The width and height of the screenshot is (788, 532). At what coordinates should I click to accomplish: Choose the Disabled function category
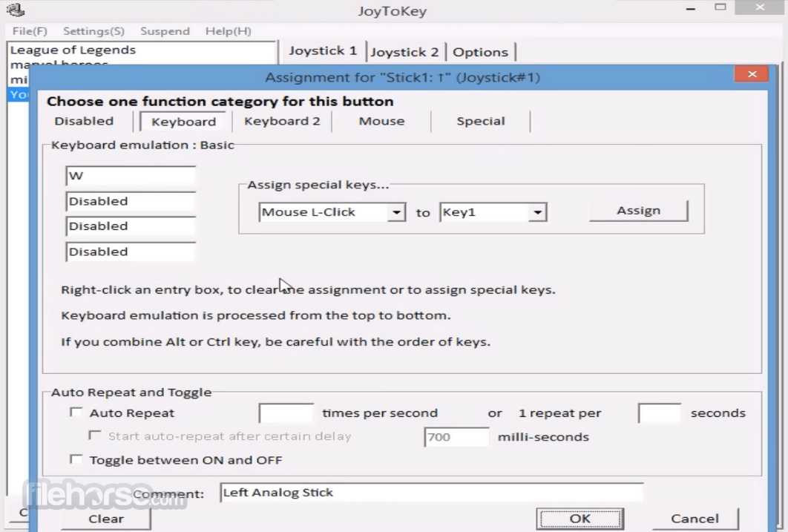84,121
